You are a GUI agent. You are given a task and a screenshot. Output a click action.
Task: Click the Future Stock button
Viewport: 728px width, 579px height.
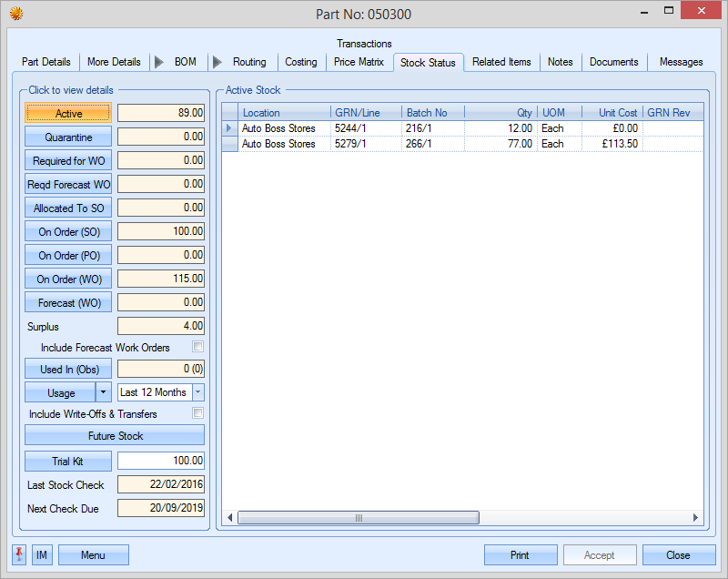[115, 436]
